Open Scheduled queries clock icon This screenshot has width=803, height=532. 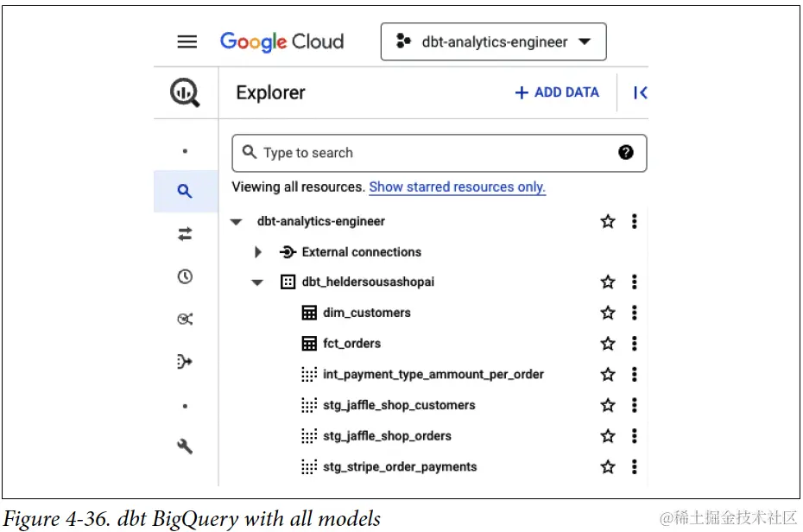coord(185,276)
